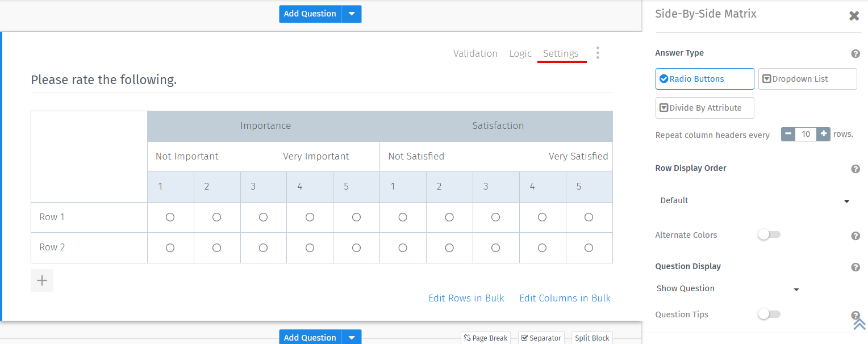The height and width of the screenshot is (344, 868).
Task: Add a new matrix row with the plus icon
Action: [41, 280]
